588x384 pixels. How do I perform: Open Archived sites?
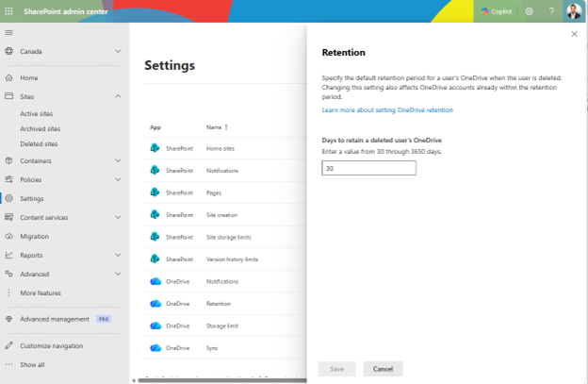click(41, 128)
